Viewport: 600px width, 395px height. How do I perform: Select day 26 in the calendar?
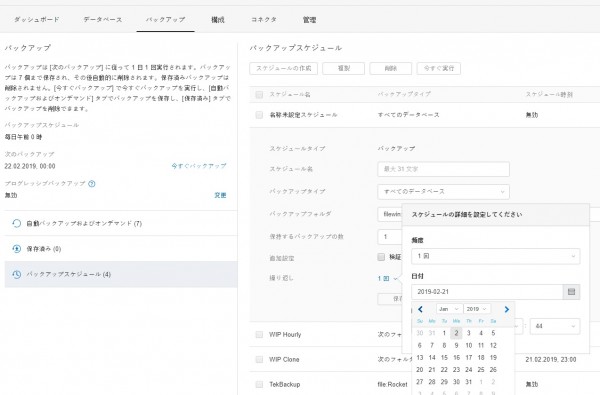point(493,370)
